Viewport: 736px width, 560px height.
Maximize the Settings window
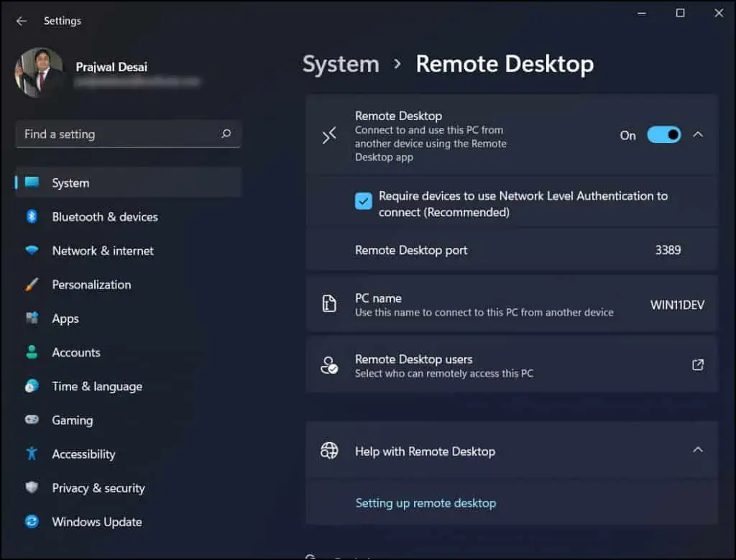pyautogui.click(x=680, y=13)
